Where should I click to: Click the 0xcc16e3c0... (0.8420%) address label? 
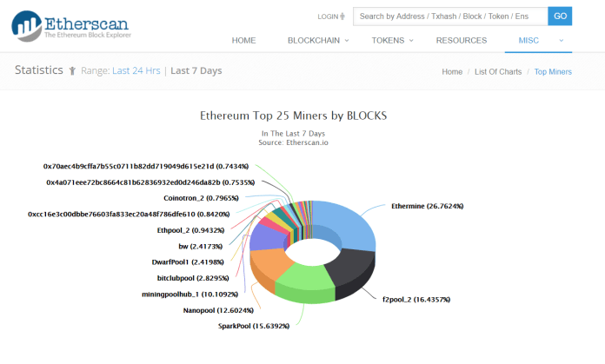point(129,215)
